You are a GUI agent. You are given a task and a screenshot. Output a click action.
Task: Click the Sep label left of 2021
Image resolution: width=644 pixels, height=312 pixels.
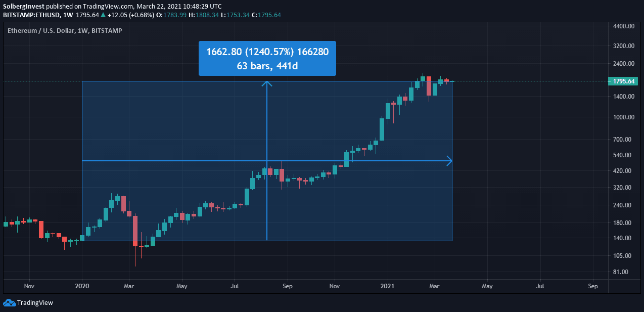[x=287, y=286]
